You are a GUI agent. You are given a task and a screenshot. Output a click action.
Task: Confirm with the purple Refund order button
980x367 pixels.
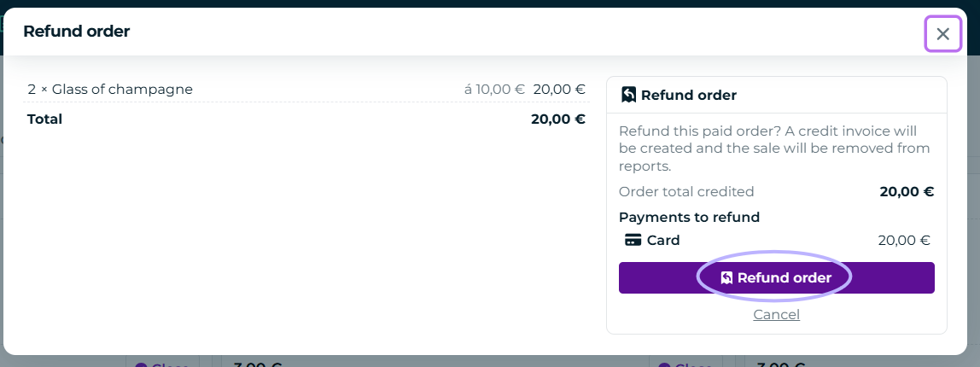click(776, 277)
